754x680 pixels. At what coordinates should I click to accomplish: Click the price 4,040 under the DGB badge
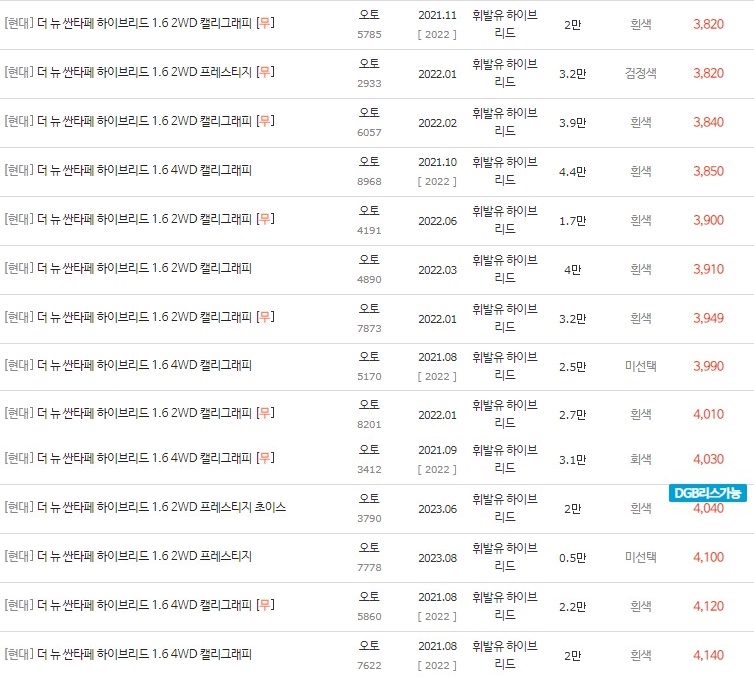click(708, 509)
